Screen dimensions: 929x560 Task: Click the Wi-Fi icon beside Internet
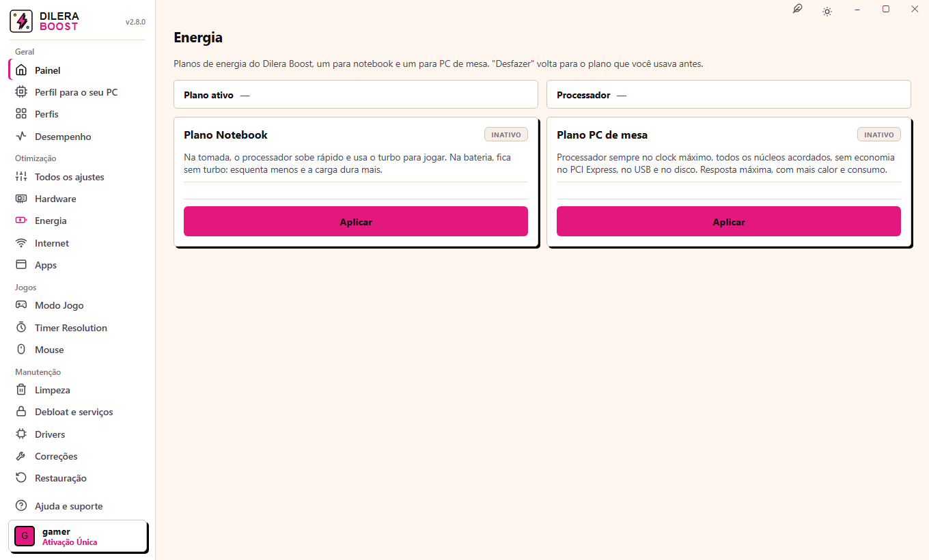point(21,243)
